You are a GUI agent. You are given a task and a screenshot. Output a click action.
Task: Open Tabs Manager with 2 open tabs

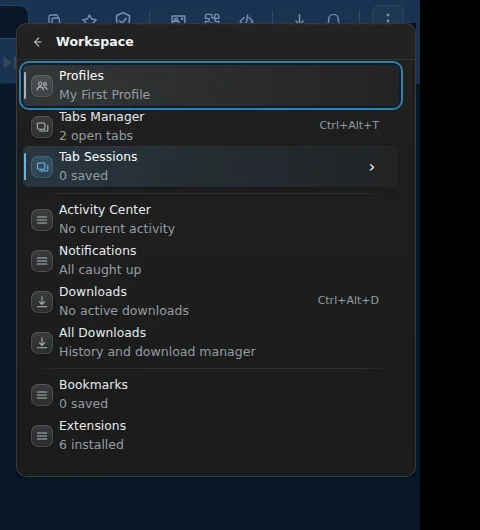(211, 126)
